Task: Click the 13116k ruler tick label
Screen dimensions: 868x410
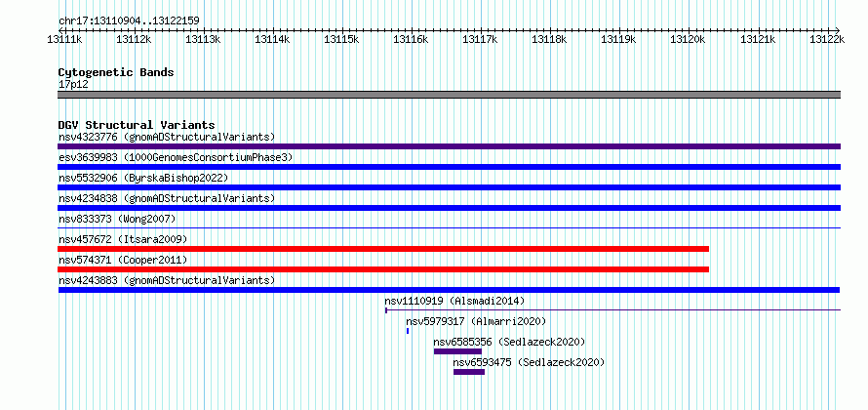Action: (412, 39)
